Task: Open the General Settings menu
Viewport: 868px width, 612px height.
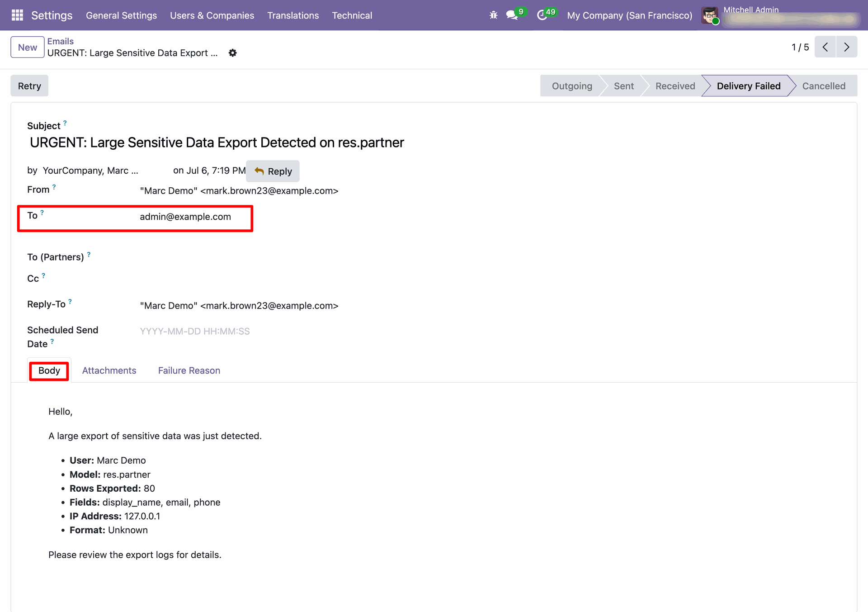Action: [x=121, y=15]
